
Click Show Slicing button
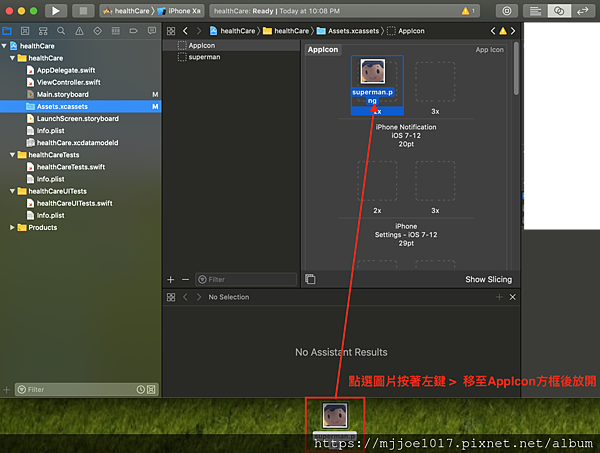click(x=488, y=280)
